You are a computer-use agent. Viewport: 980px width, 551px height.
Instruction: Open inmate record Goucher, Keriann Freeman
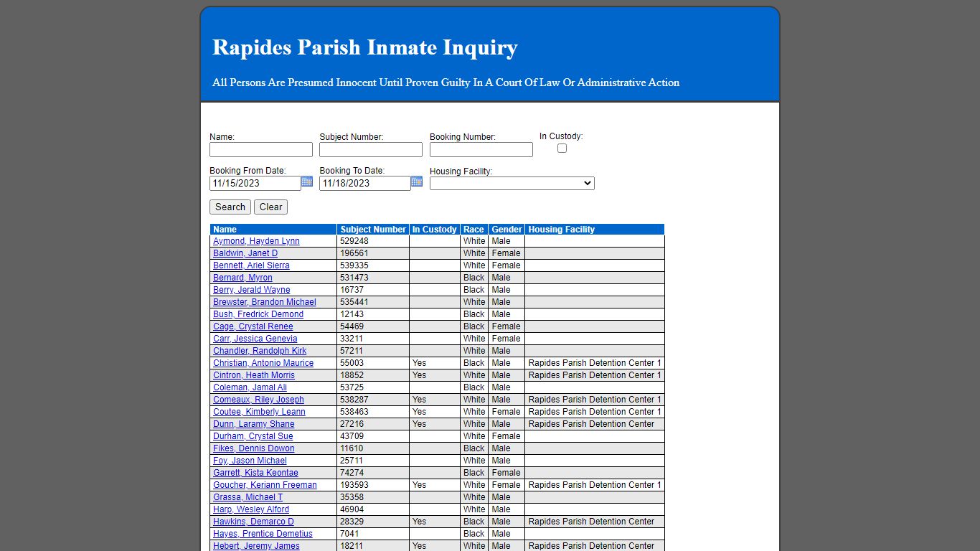point(265,485)
